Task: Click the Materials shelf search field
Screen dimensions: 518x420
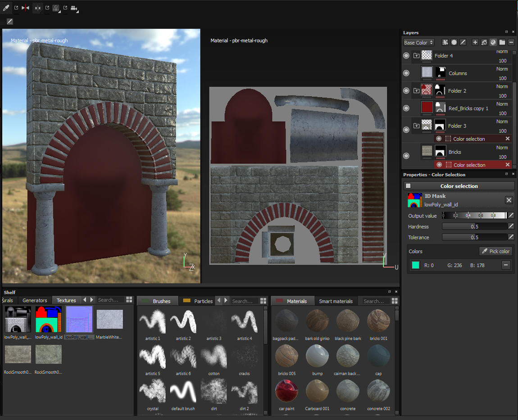Action: (376, 301)
